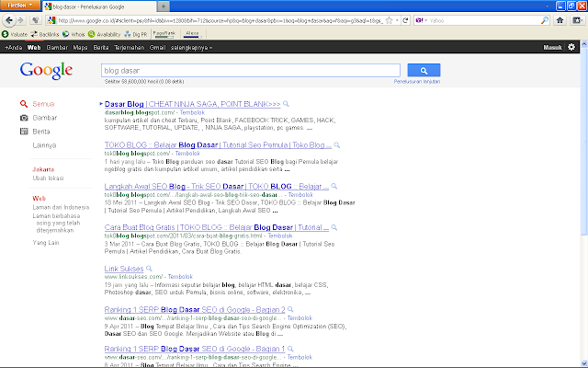Screen dimensions: 588x368
Task: Preview Cara Buat Blog Gratis result magnifier
Action: pyautogui.click(x=334, y=227)
